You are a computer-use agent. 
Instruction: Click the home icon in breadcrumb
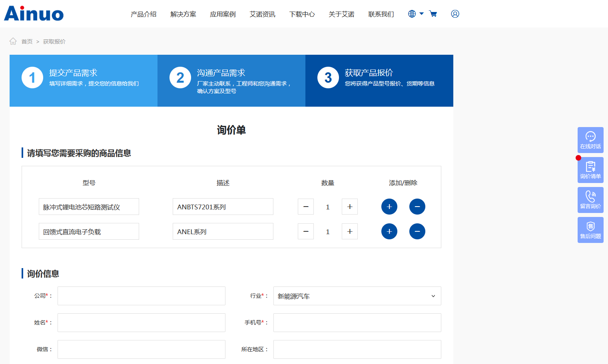(13, 41)
